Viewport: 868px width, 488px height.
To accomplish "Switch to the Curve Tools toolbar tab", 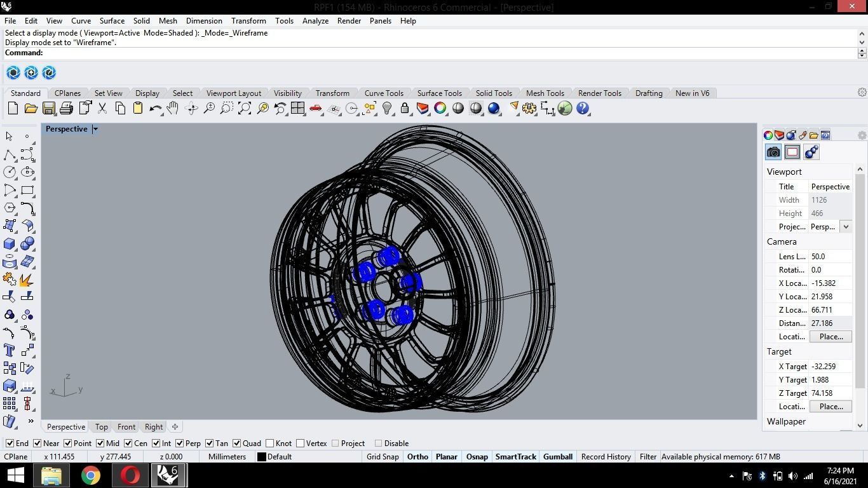I will pos(384,93).
